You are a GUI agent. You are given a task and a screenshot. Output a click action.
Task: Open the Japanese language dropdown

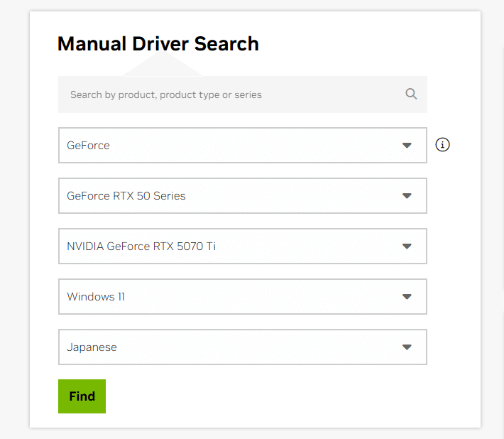click(x=242, y=347)
